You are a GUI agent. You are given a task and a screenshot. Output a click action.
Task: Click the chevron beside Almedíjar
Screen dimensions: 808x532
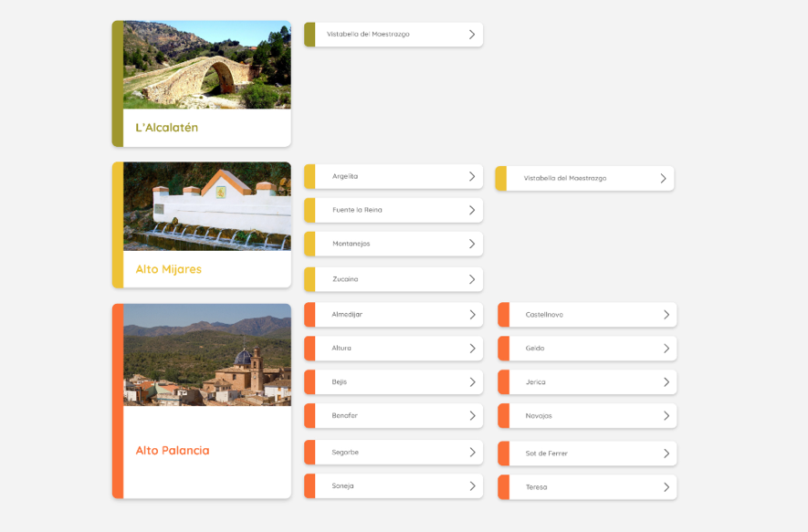pos(473,315)
